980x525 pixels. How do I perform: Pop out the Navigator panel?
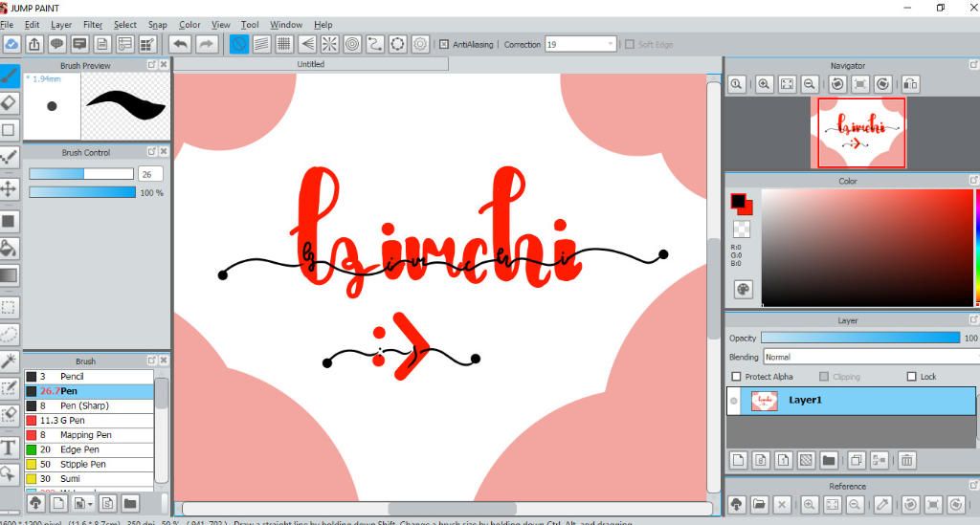(x=973, y=64)
